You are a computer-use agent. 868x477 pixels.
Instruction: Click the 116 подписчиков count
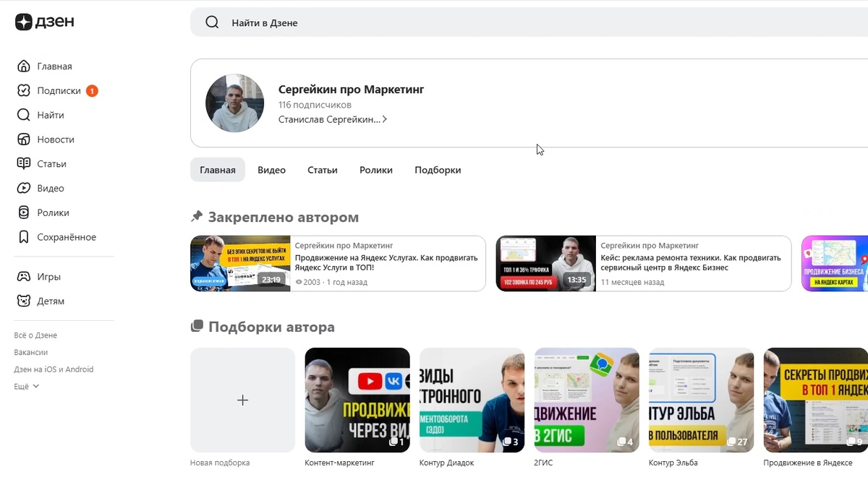315,105
